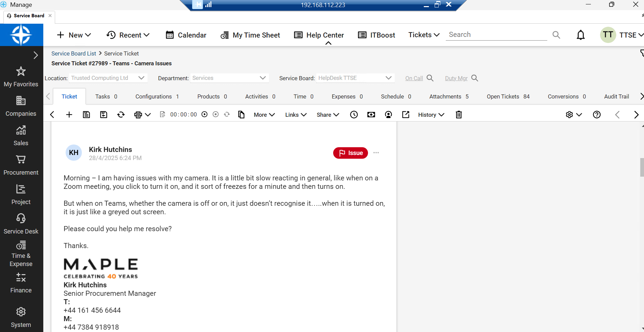Image resolution: width=644 pixels, height=332 pixels.
Task: Click the Duty Mgr link
Action: point(456,78)
